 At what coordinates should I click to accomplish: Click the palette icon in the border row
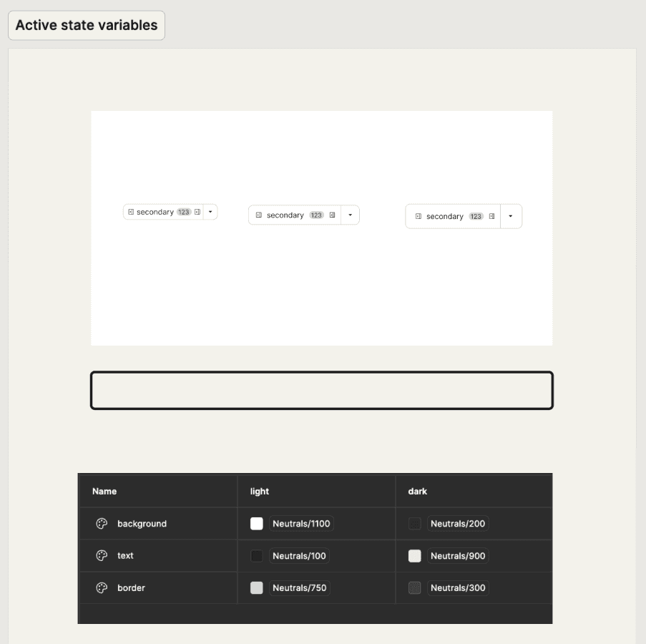click(102, 587)
